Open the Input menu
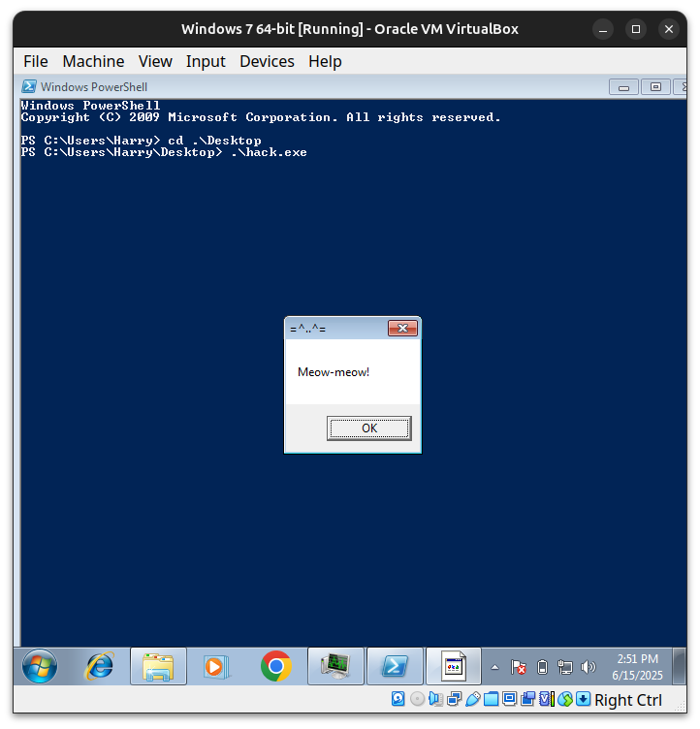The height and width of the screenshot is (729, 700). 206,61
